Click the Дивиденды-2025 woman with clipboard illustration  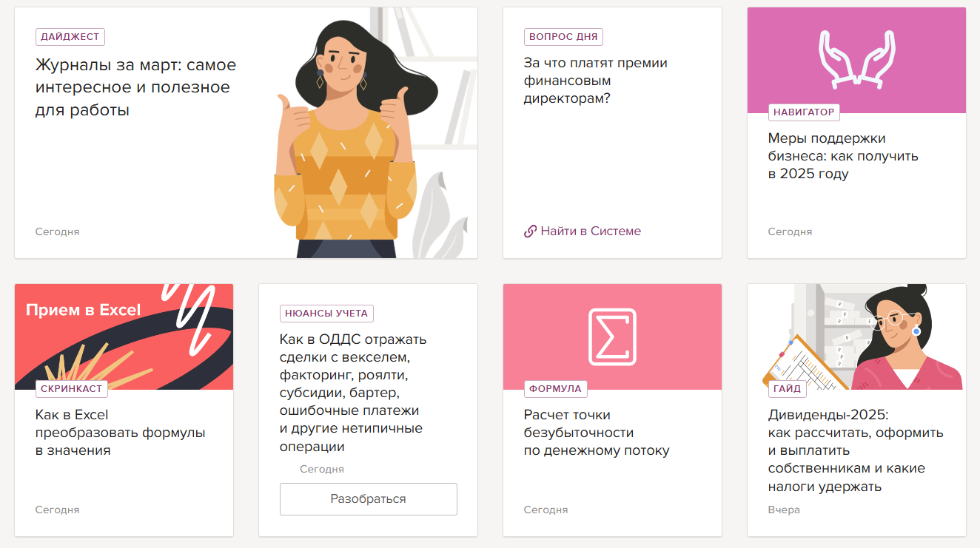coord(862,337)
